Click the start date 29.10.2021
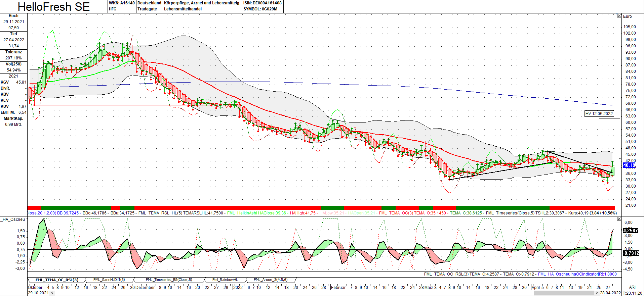The image size is (644, 296). pos(38,293)
